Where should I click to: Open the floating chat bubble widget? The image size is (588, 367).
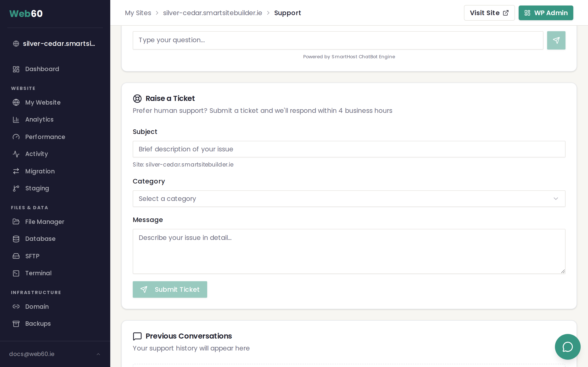pyautogui.click(x=568, y=347)
